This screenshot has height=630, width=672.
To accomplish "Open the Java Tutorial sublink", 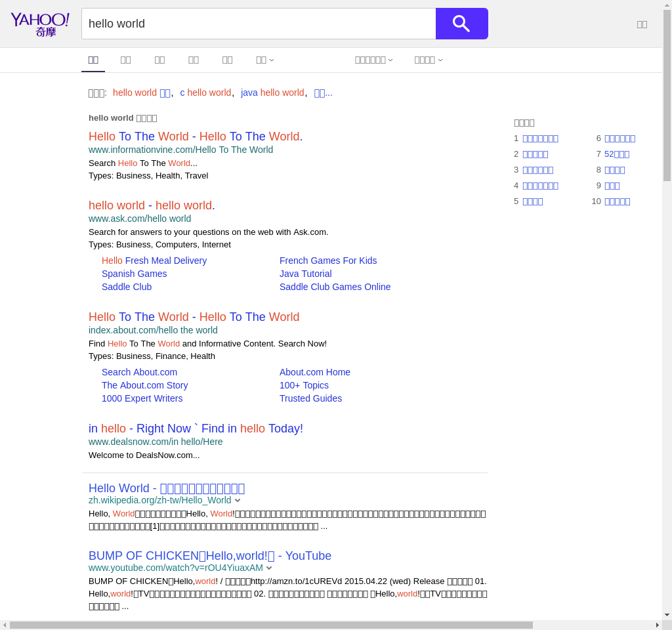I will (306, 274).
